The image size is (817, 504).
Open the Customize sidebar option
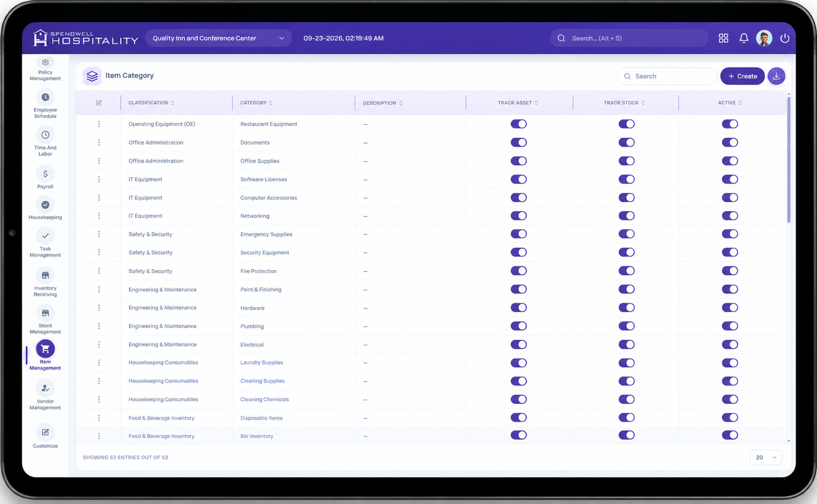45,437
